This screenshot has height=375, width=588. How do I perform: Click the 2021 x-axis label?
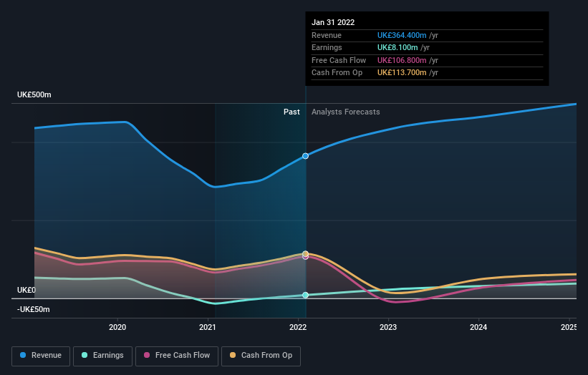pyautogui.click(x=208, y=328)
